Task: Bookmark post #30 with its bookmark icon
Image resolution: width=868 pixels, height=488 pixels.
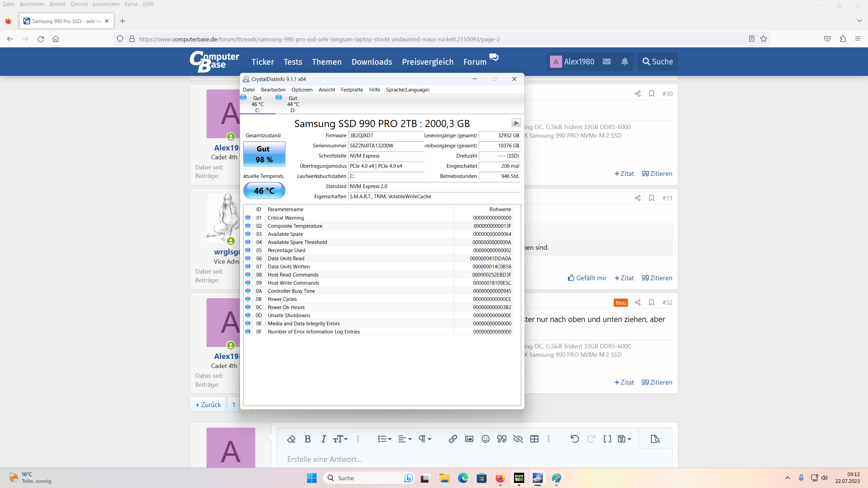Action: click(651, 94)
